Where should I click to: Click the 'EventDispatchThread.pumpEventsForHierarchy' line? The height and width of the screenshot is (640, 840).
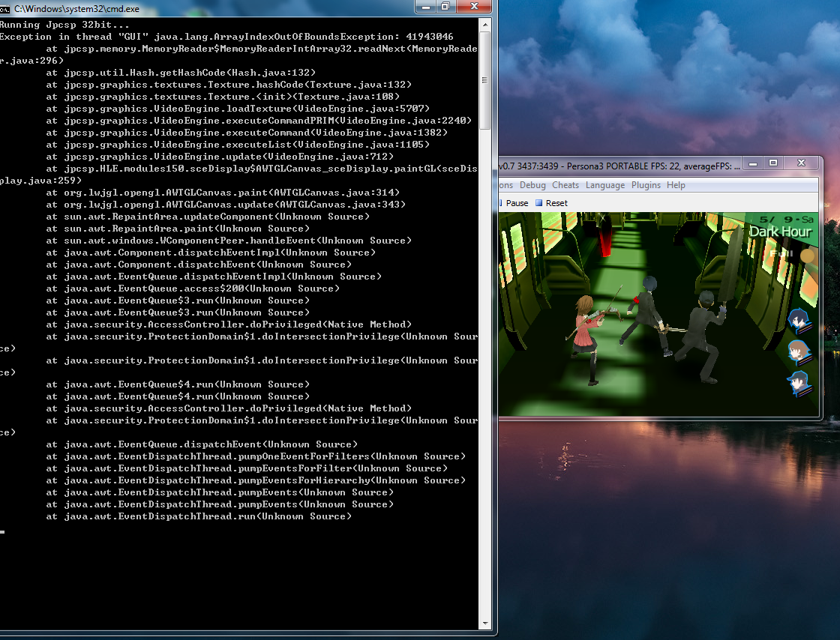[256, 480]
